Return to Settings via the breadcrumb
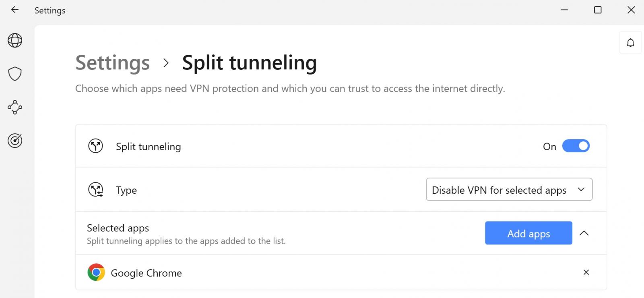644x298 pixels. (112, 63)
